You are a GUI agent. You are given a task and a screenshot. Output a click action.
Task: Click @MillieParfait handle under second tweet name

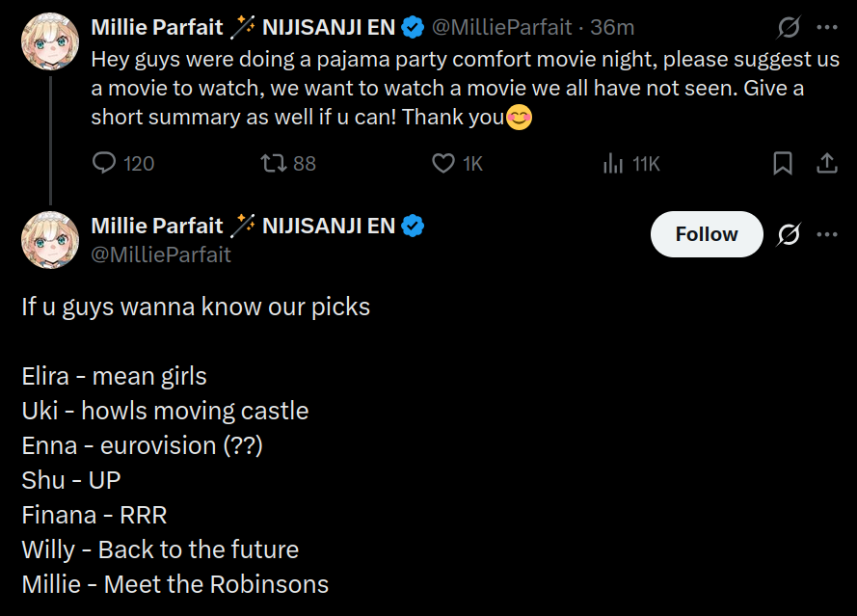pyautogui.click(x=161, y=254)
